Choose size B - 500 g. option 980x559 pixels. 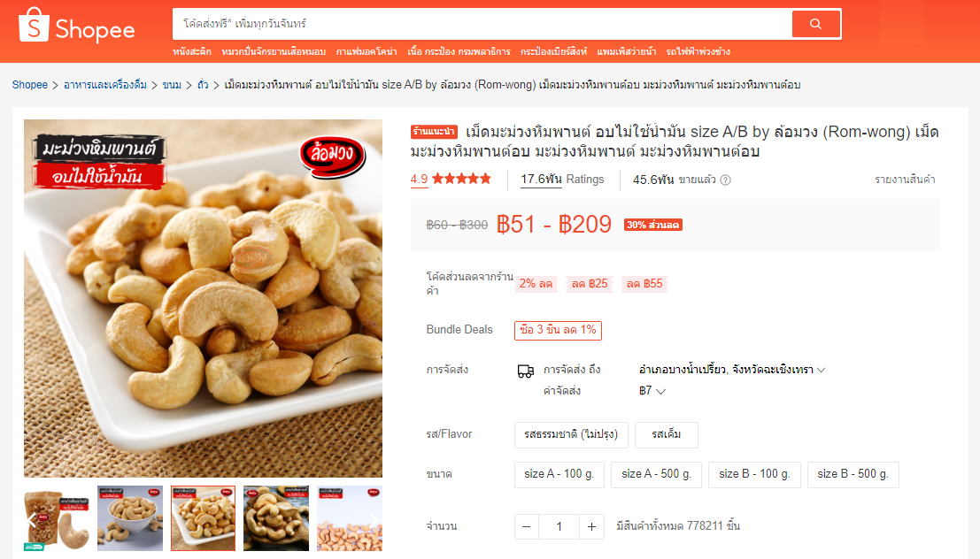pos(853,475)
